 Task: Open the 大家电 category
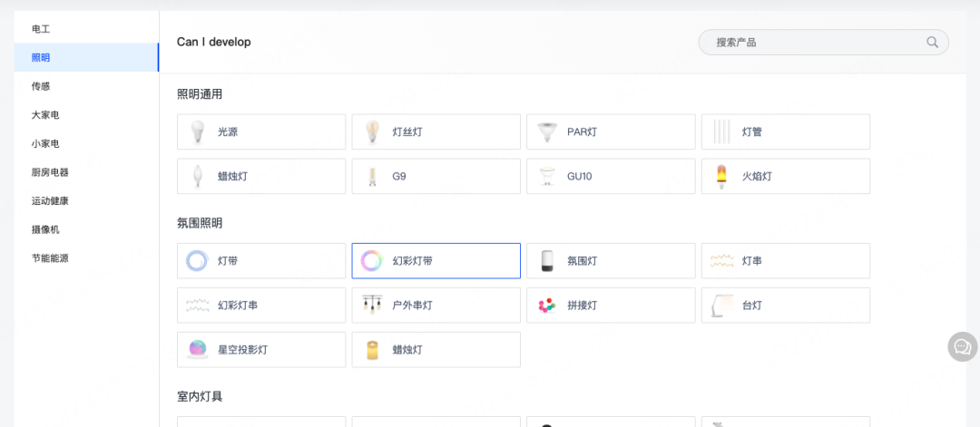87,115
